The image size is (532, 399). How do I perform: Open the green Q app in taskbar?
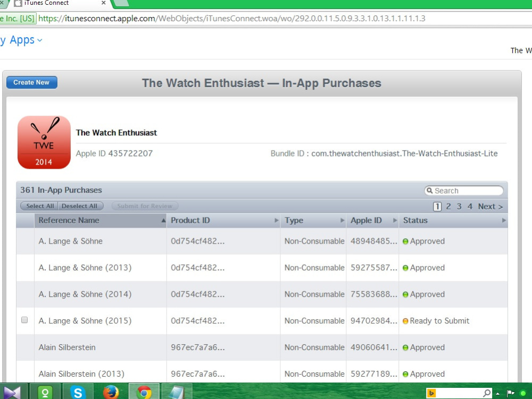pos(45,392)
